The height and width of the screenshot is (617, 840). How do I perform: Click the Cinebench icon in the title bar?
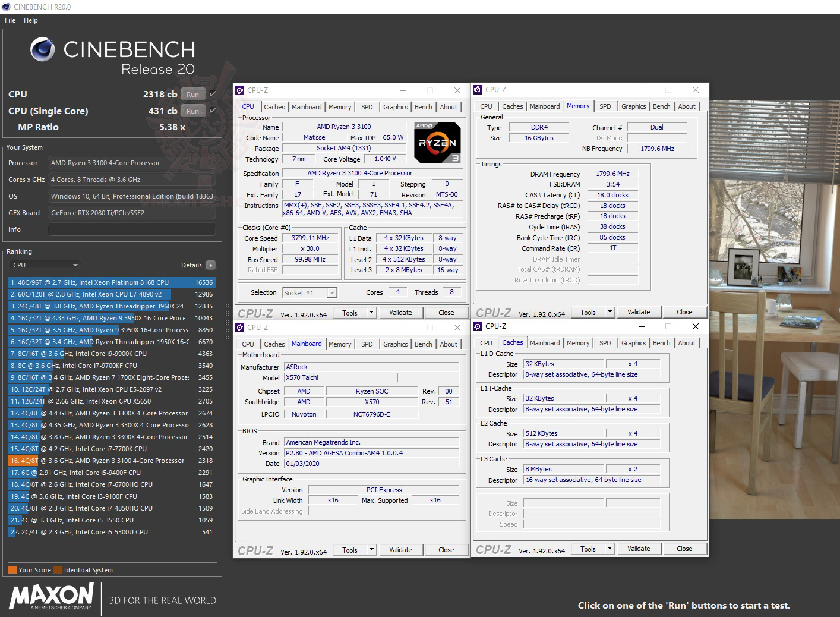[6, 7]
